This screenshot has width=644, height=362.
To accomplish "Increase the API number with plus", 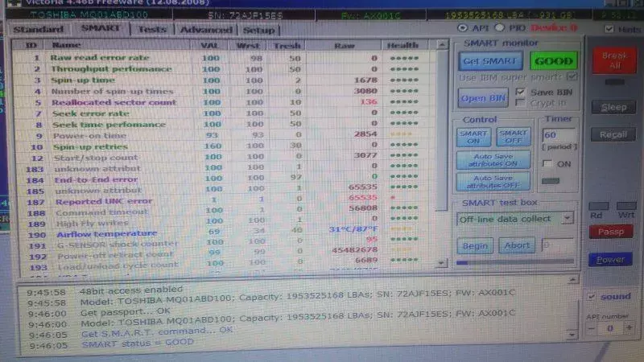I will pos(629,327).
